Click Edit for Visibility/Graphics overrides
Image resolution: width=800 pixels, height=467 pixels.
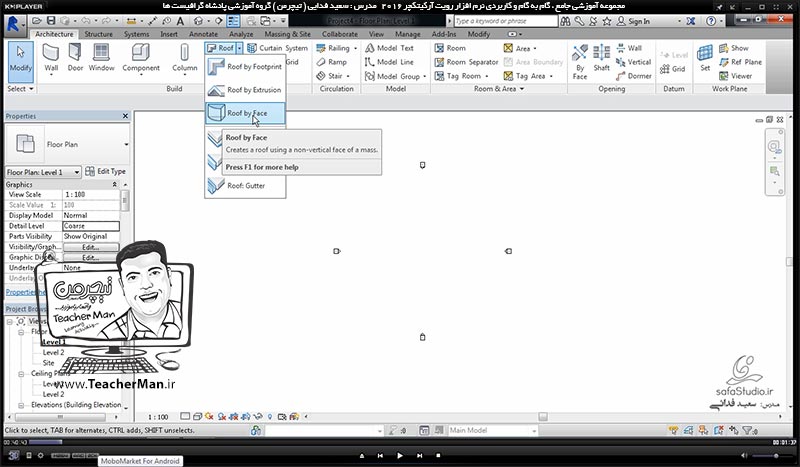click(x=91, y=247)
